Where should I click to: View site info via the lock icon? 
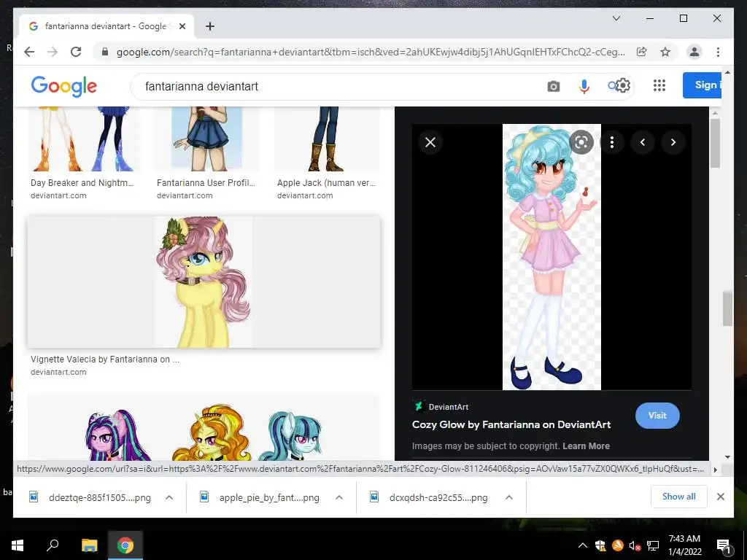click(x=105, y=52)
